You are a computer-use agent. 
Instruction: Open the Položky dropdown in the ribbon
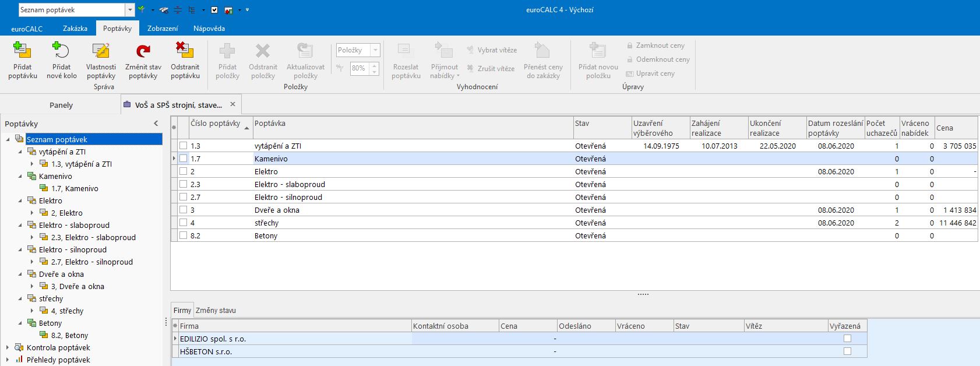(x=375, y=50)
